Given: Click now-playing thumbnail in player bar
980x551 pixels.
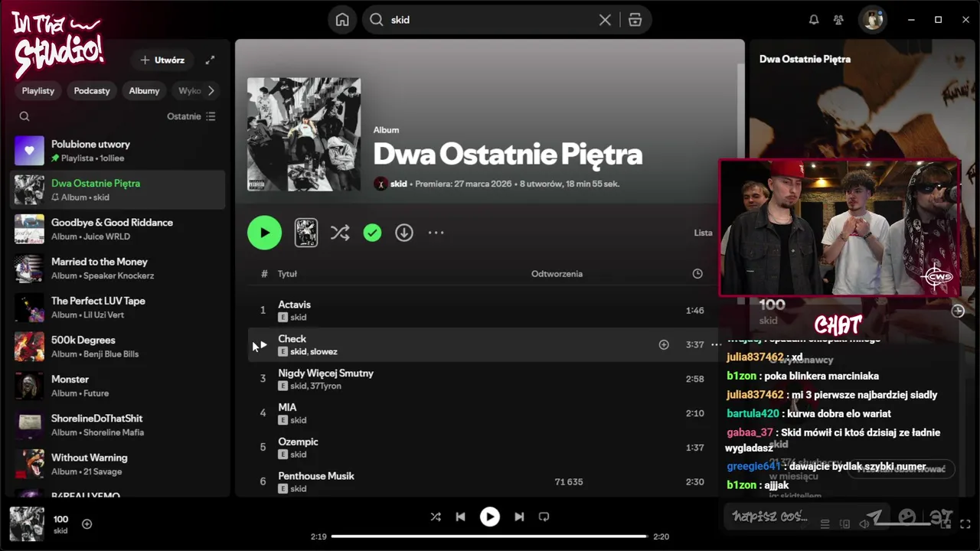Looking at the screenshot, I should point(26,524).
